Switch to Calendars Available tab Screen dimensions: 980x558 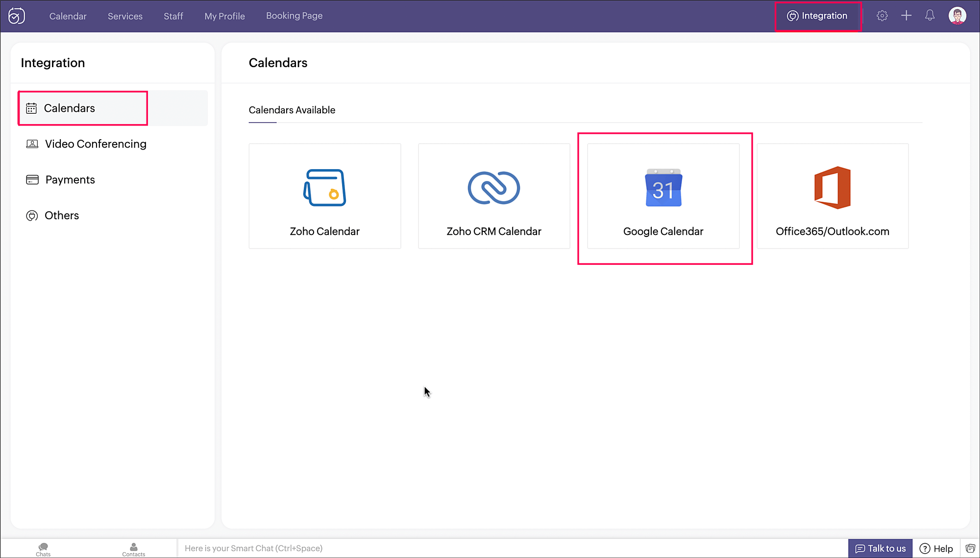point(292,110)
